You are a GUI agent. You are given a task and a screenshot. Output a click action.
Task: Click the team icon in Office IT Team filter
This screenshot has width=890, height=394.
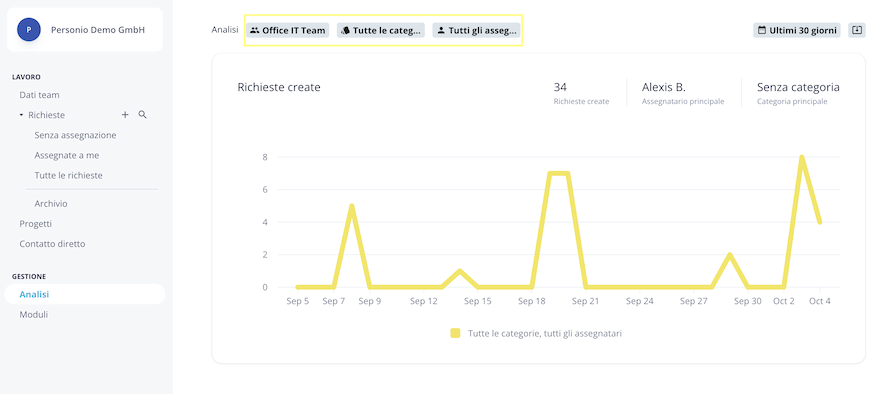255,30
